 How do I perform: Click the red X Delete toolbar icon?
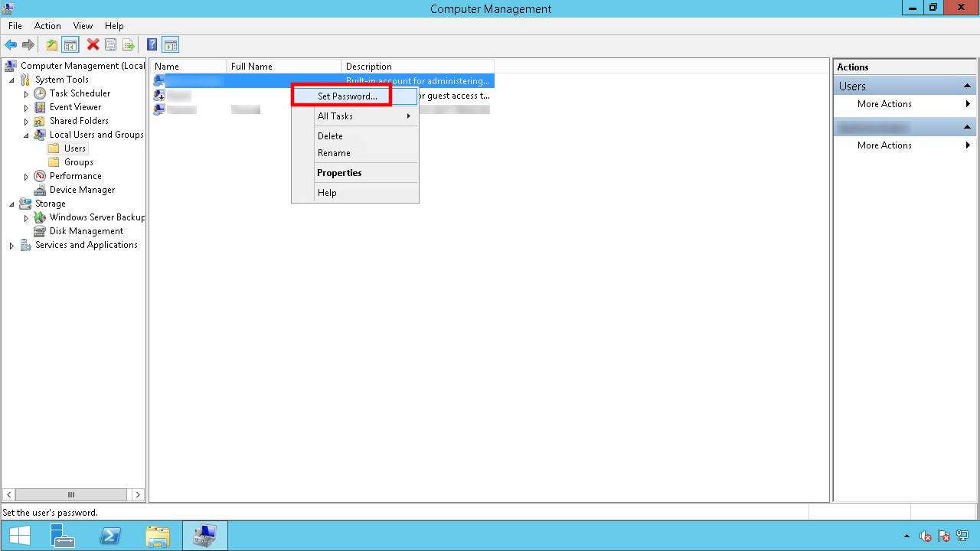pyautogui.click(x=93, y=45)
